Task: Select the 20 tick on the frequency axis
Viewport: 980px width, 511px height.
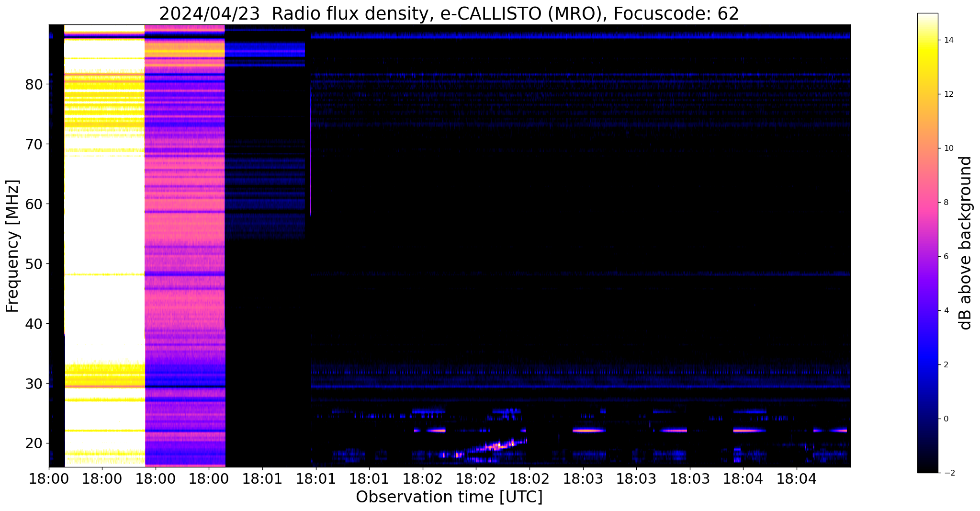Action: 34,444
